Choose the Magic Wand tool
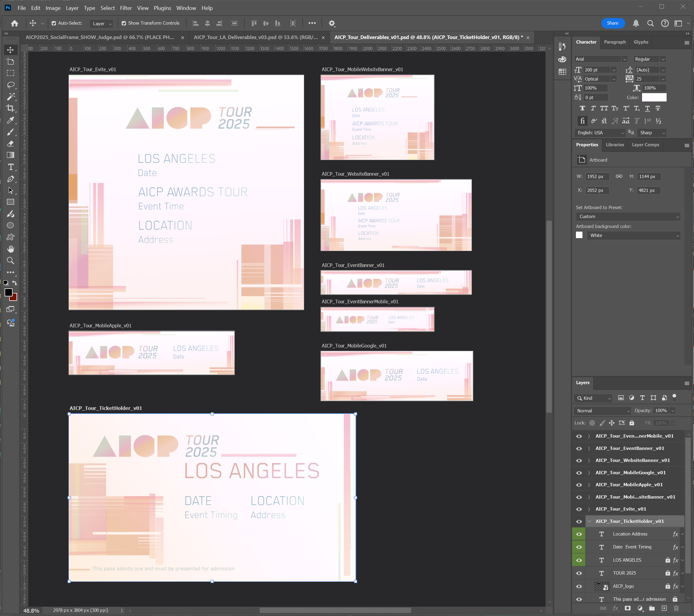 11,97
